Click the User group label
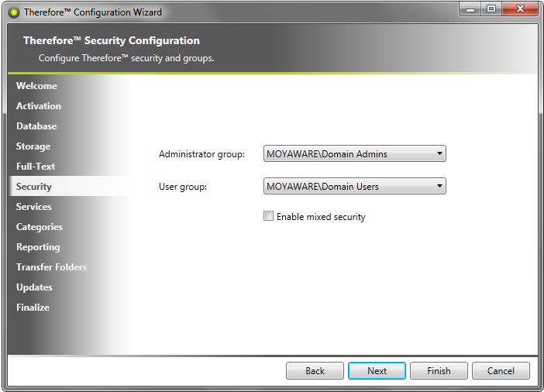The image size is (544, 392). coord(183,187)
